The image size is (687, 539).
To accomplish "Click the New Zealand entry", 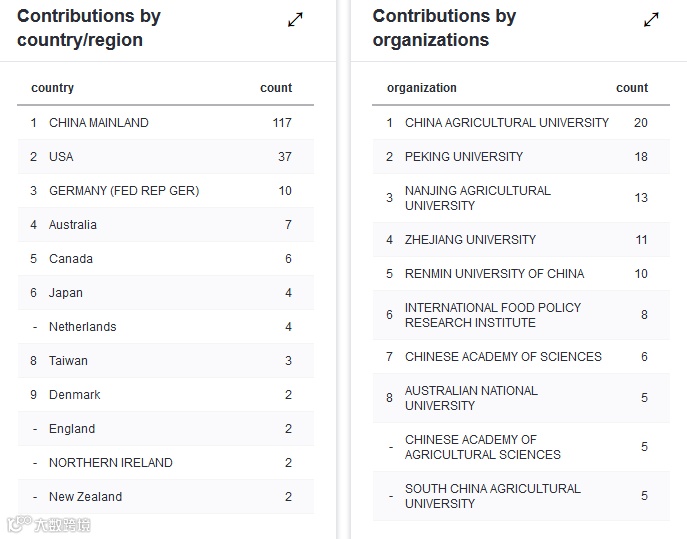I will point(86,497).
